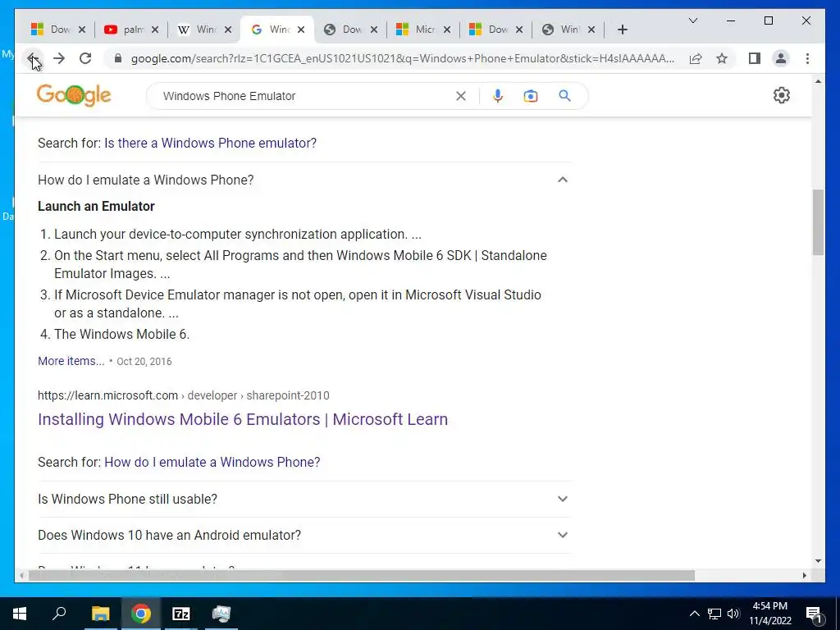
Task: Click the scroll-up arrow of the page
Action: point(818,81)
